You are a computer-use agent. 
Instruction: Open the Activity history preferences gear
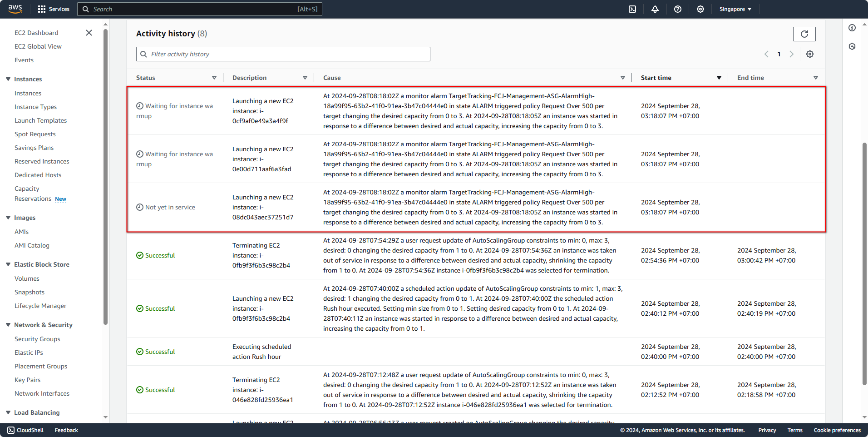pyautogui.click(x=809, y=54)
